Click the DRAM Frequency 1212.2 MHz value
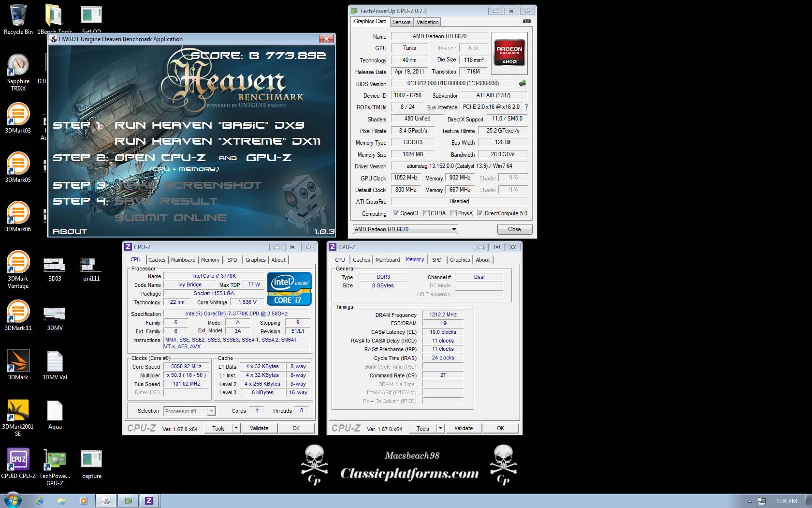The image size is (812, 508). pyautogui.click(x=443, y=315)
